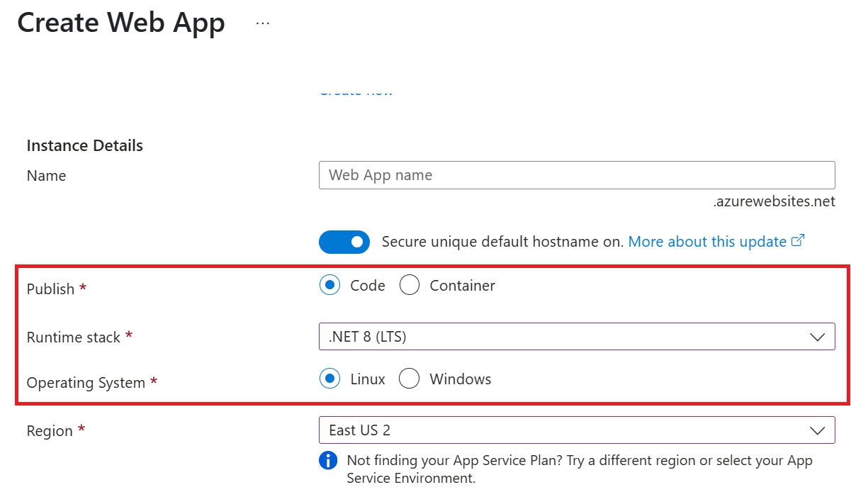Screen dimensions: 868x497
Task: Click the info icon in the region note
Action: [x=328, y=461]
